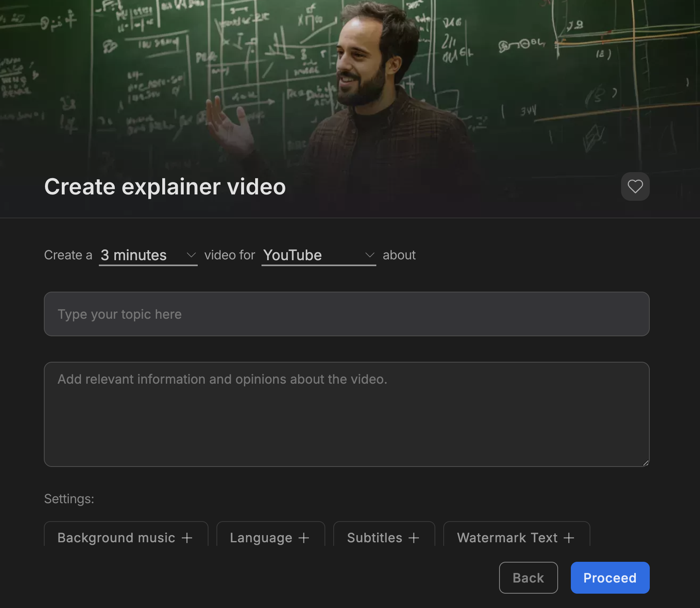Click the plus icon beside Subtitles
700x608 pixels.
pos(414,538)
